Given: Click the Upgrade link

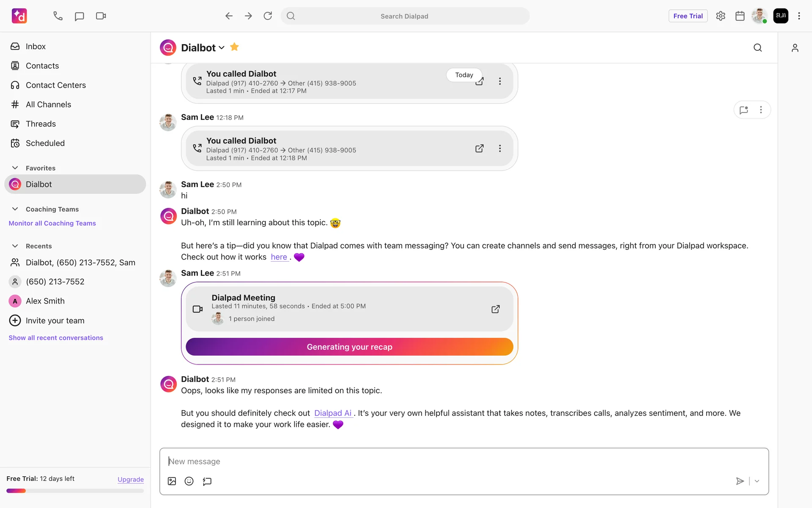Looking at the screenshot, I should click(130, 479).
